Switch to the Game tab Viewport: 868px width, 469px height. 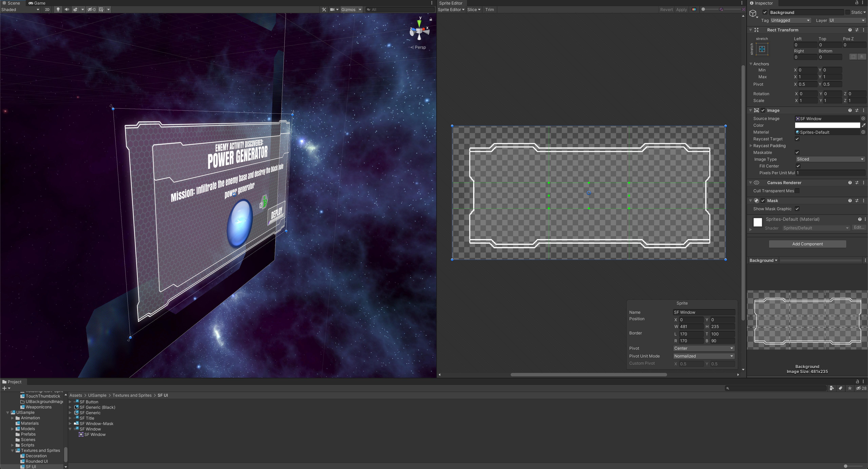37,3
